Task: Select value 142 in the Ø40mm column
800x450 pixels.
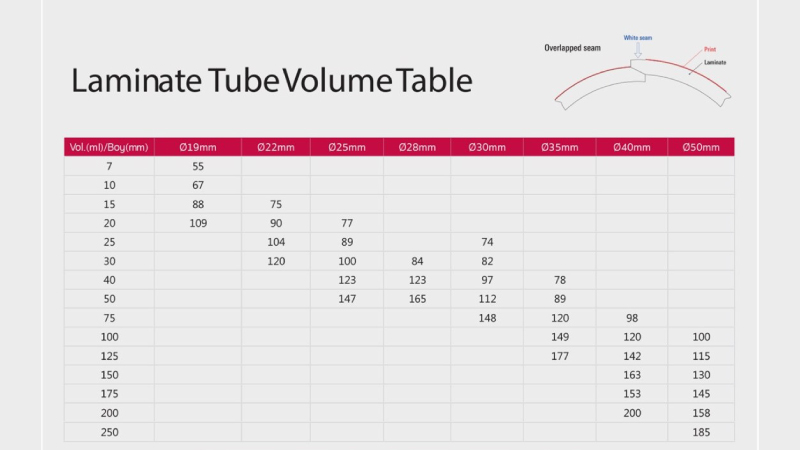Action: tap(632, 356)
